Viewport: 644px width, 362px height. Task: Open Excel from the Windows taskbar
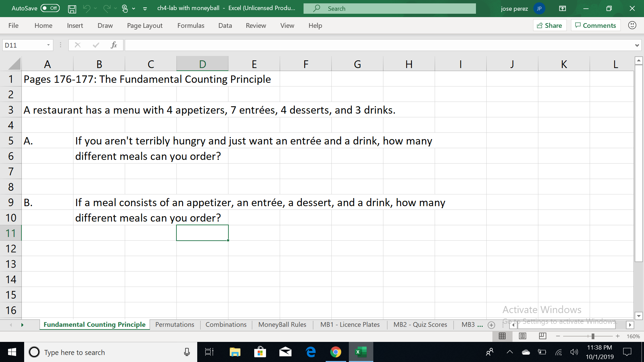click(361, 352)
